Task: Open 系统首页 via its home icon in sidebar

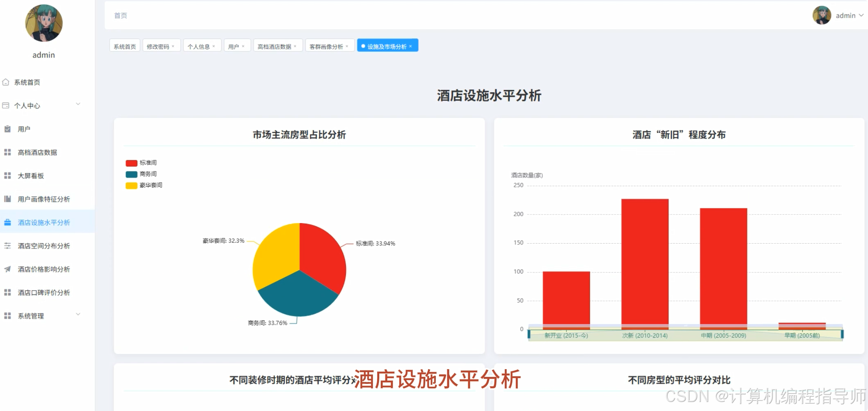Action: 7,82
